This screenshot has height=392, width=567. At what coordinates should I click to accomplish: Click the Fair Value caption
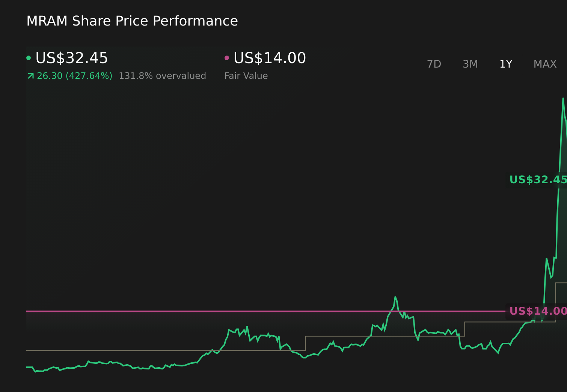pyautogui.click(x=246, y=76)
